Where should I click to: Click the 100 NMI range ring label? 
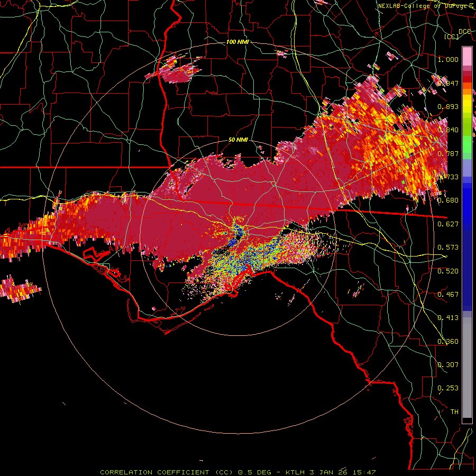pyautogui.click(x=237, y=42)
